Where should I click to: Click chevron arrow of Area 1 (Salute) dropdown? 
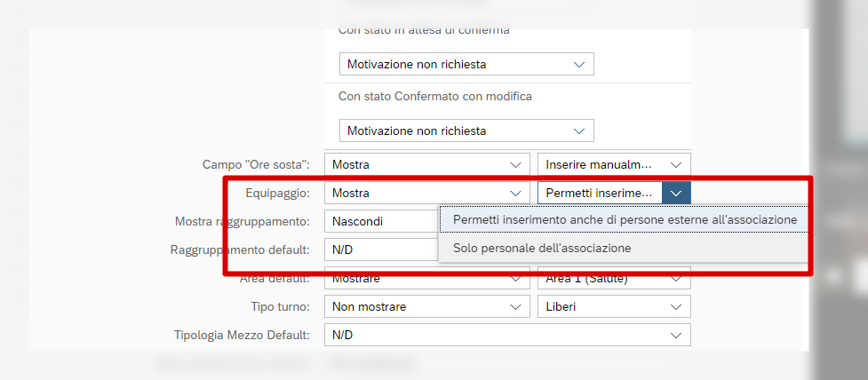[676, 279]
